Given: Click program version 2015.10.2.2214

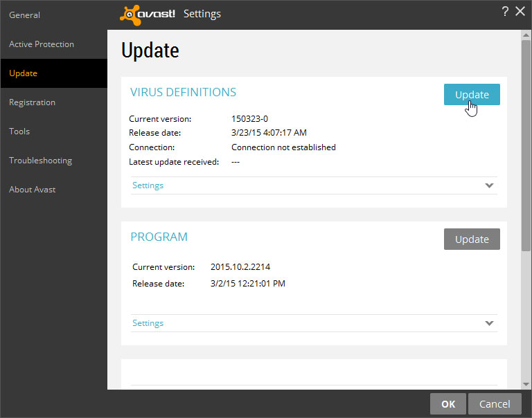Looking at the screenshot, I should [x=240, y=267].
